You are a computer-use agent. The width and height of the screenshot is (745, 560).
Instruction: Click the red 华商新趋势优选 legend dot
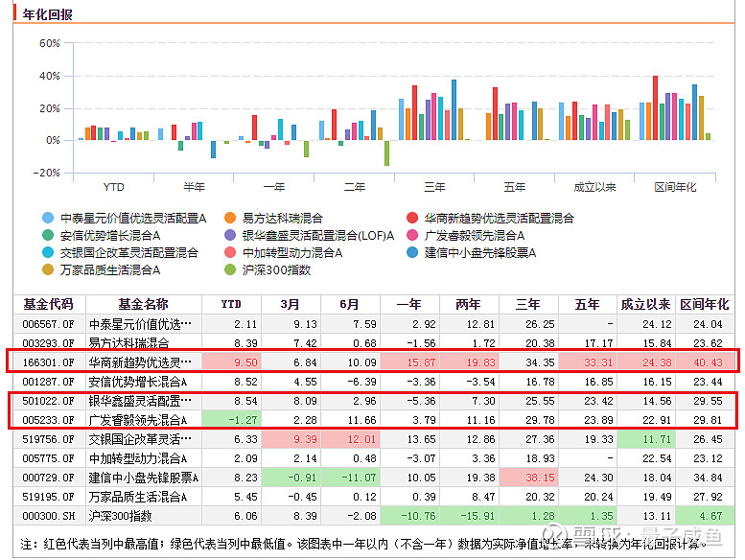(412, 218)
